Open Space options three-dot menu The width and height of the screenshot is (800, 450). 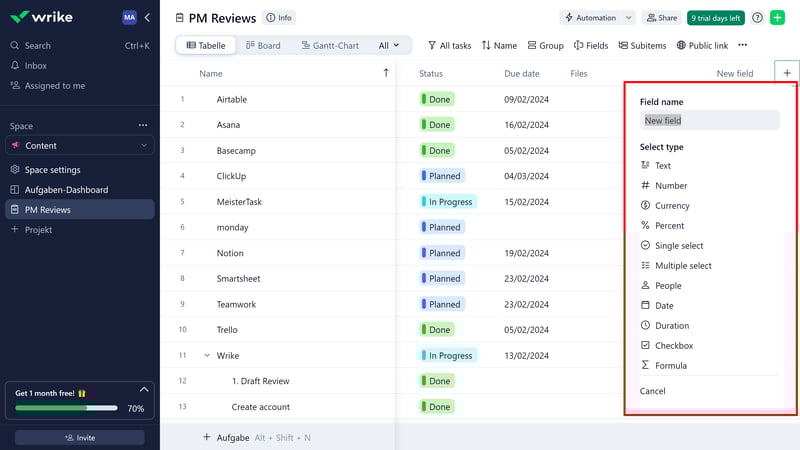point(143,125)
